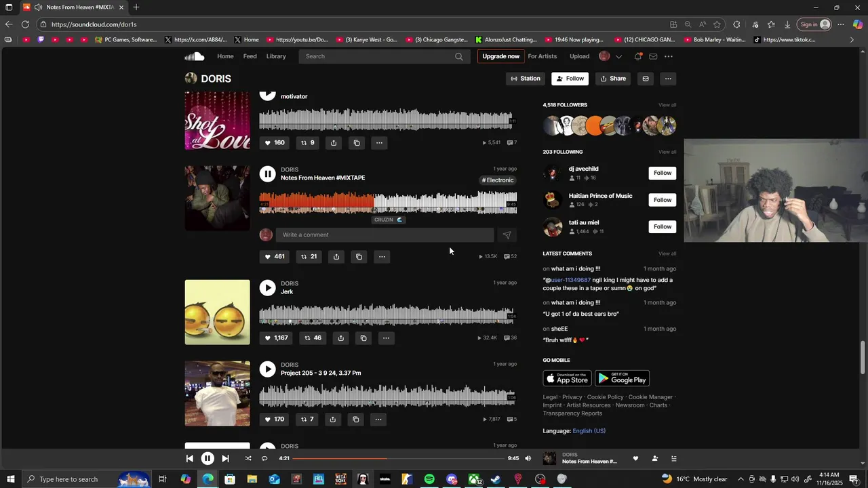
Task: Open the Feed tab
Action: tap(250, 56)
